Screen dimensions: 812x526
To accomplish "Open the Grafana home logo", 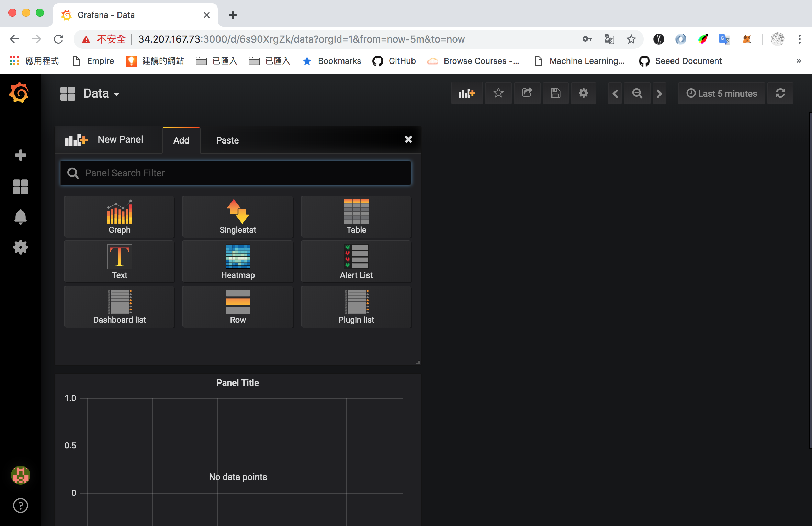I will click(x=19, y=93).
